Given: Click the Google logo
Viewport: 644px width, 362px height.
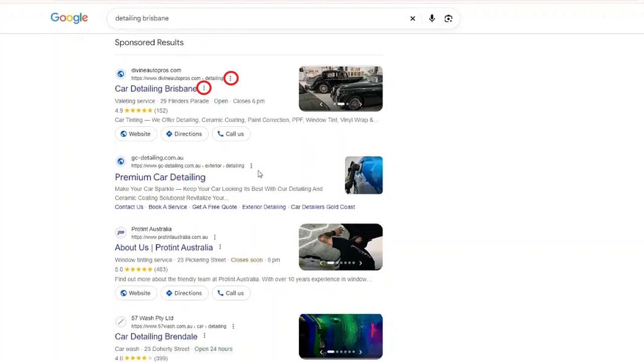Looking at the screenshot, I should coord(69,18).
